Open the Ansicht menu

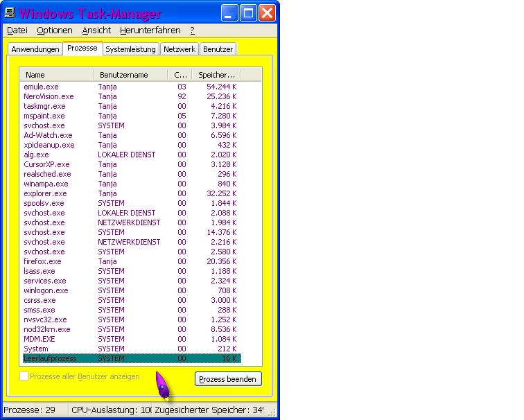[96, 30]
